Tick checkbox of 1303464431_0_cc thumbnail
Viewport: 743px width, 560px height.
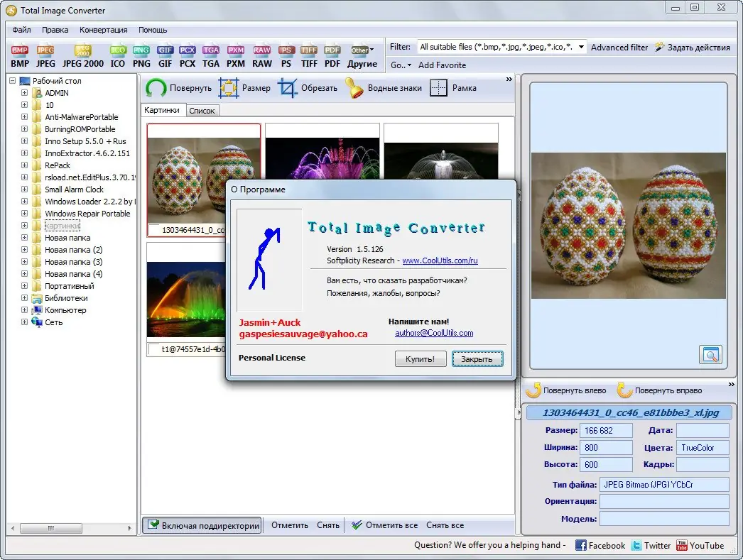[x=154, y=230]
